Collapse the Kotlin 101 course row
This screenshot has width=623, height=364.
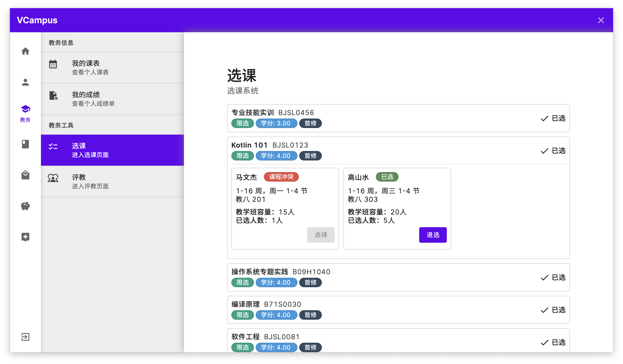(398, 150)
